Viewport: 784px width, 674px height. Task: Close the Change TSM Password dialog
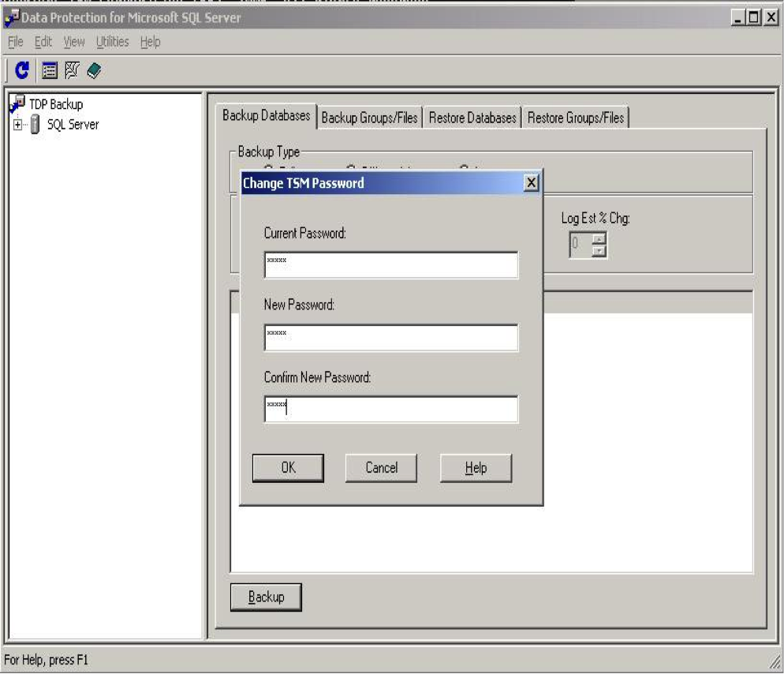click(532, 182)
